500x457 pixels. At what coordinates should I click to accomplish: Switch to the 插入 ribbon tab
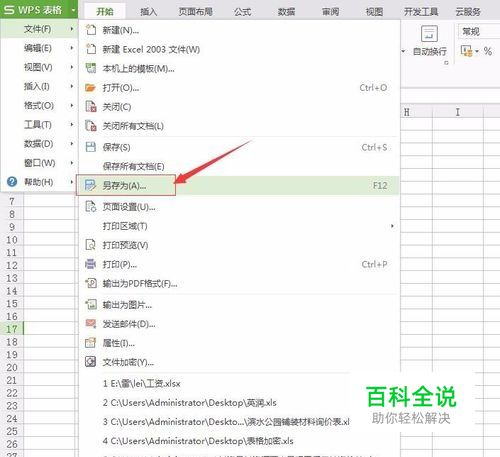(148, 12)
